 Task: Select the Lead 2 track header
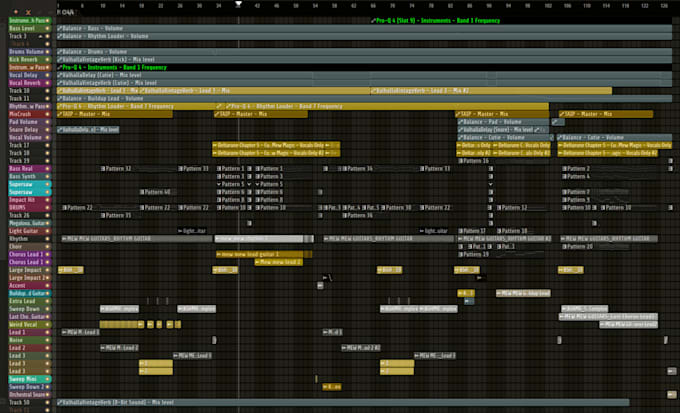[30, 348]
